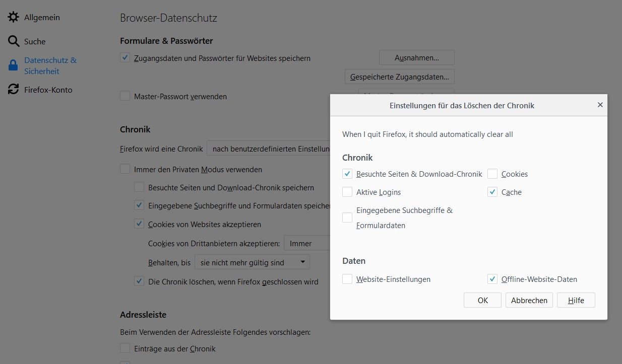This screenshot has height=364, width=622.
Task: Open the Behalten bis dropdown
Action: pos(252,262)
